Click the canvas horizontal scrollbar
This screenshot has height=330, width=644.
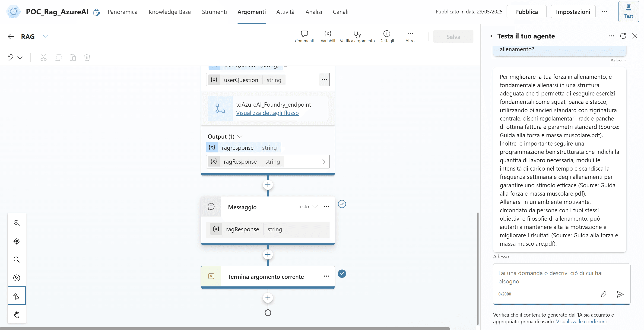pos(225,328)
